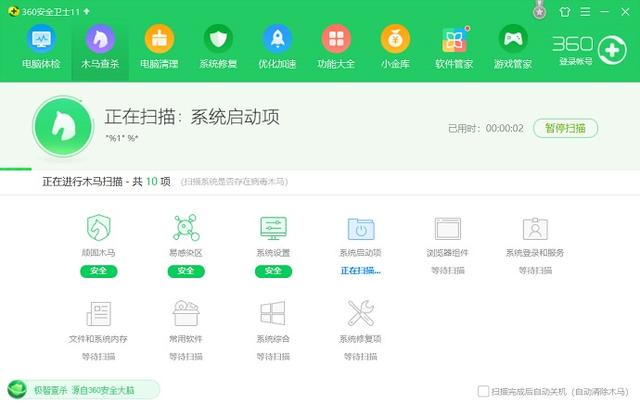Image resolution: width=640 pixels, height=403 pixels.
Task: Click the 易感染区 scan item icon
Action: tap(186, 228)
